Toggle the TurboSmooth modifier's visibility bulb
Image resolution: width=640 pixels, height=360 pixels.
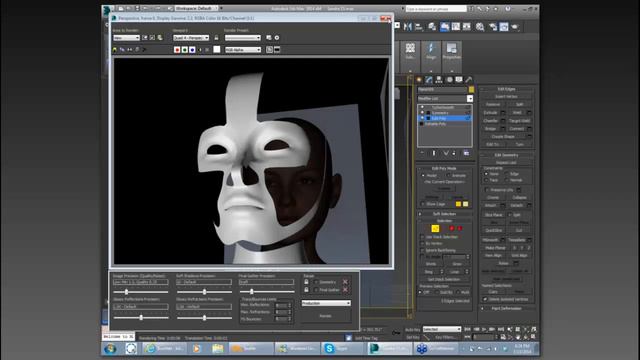coord(422,107)
